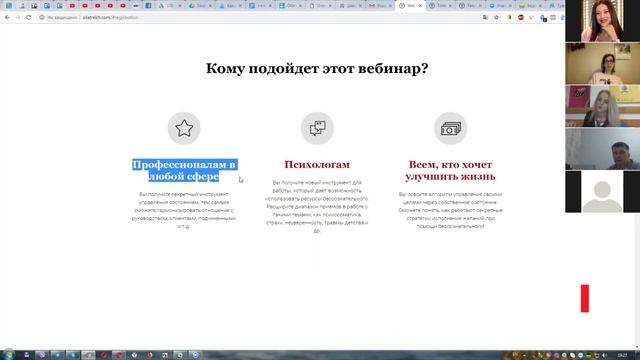Click the paragraph under Психологам

(x=317, y=207)
